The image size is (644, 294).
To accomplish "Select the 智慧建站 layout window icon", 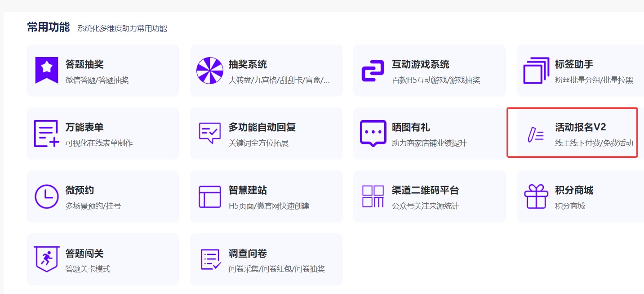I will (x=210, y=196).
